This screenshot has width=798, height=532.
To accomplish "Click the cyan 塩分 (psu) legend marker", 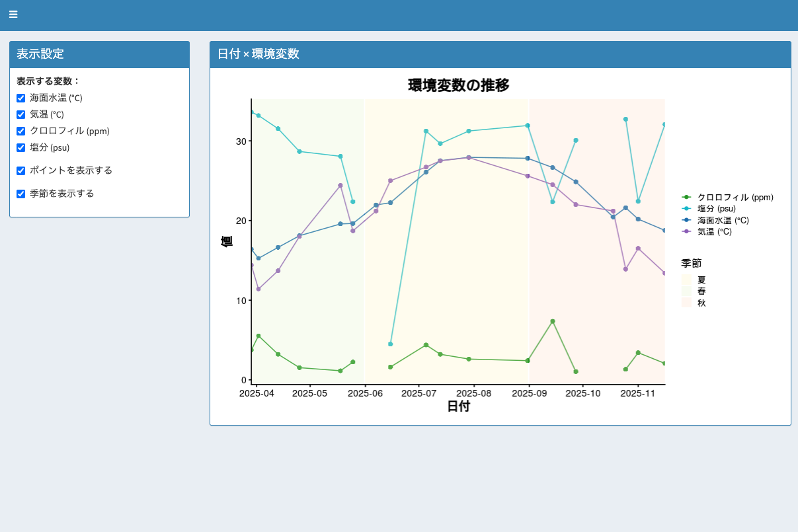I will tap(686, 209).
